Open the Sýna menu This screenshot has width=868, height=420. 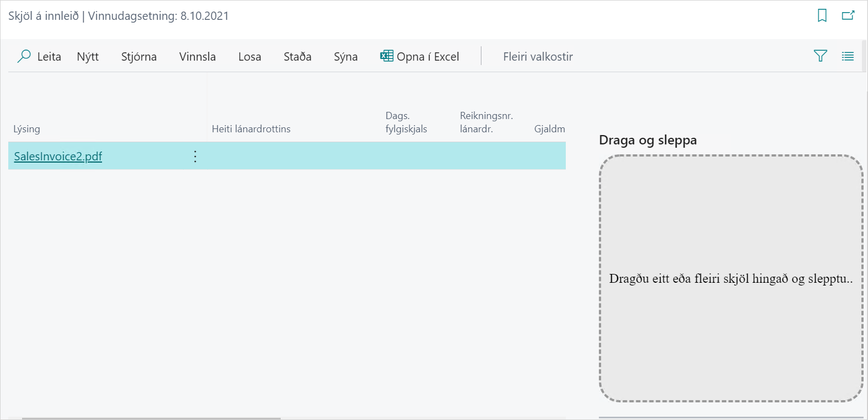pos(345,57)
